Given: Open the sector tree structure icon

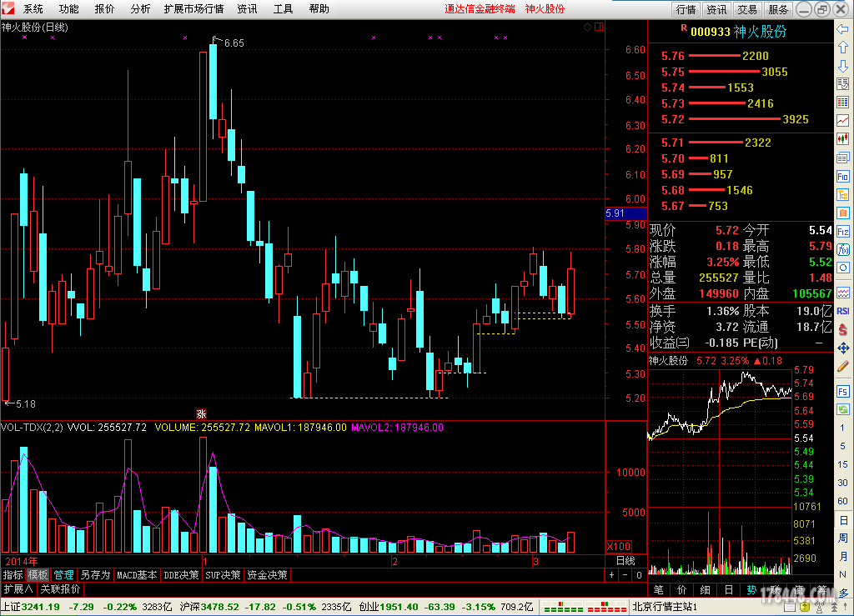Looking at the screenshot, I should (842, 195).
